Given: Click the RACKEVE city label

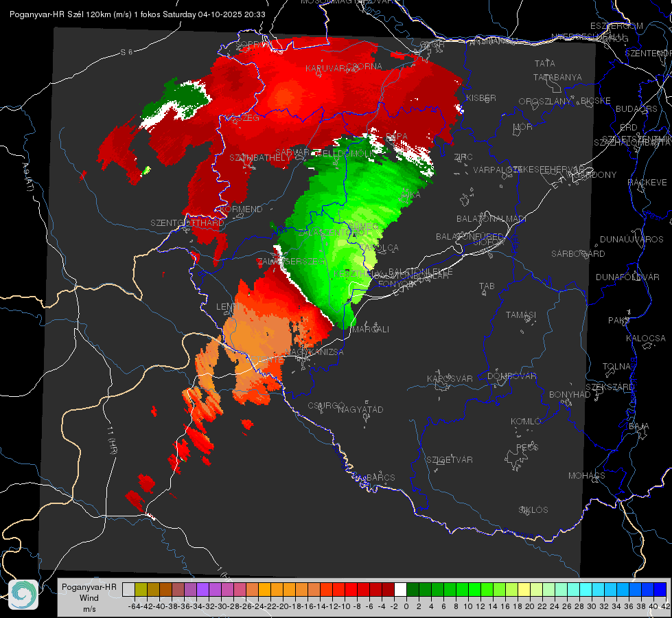Looking at the screenshot, I should pyautogui.click(x=647, y=182).
